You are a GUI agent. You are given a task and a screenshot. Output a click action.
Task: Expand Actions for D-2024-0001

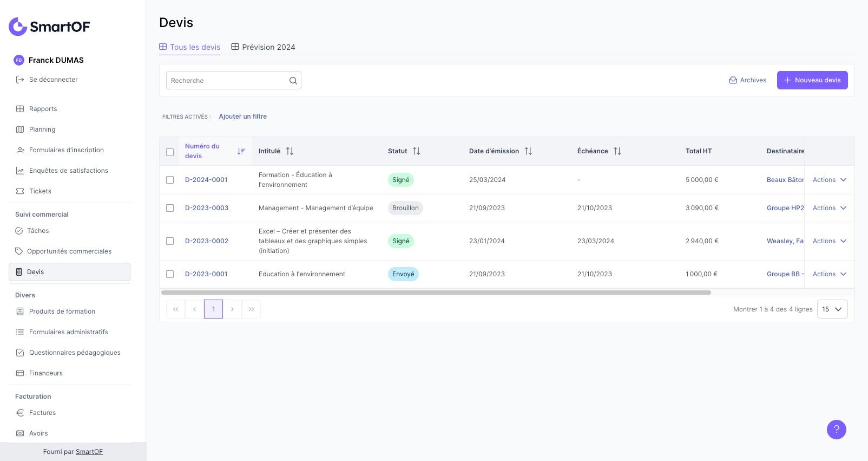[x=830, y=180]
